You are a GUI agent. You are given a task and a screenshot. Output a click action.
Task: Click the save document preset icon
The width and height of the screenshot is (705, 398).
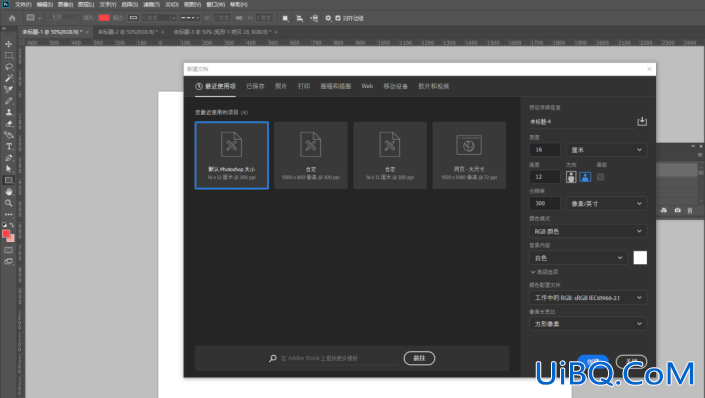(x=642, y=121)
